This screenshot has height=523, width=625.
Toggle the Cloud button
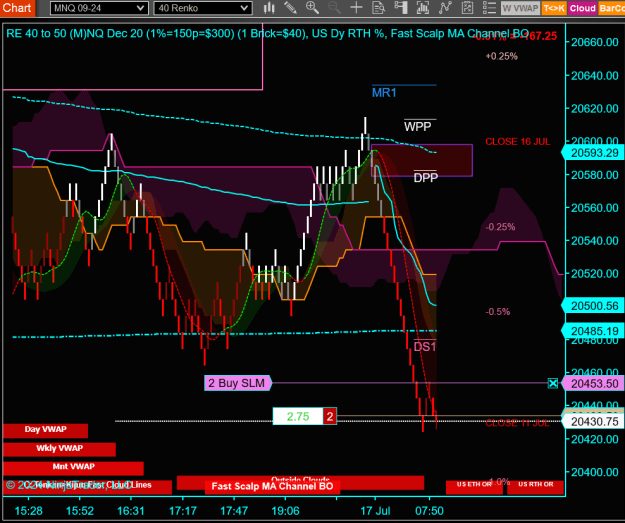[582, 8]
